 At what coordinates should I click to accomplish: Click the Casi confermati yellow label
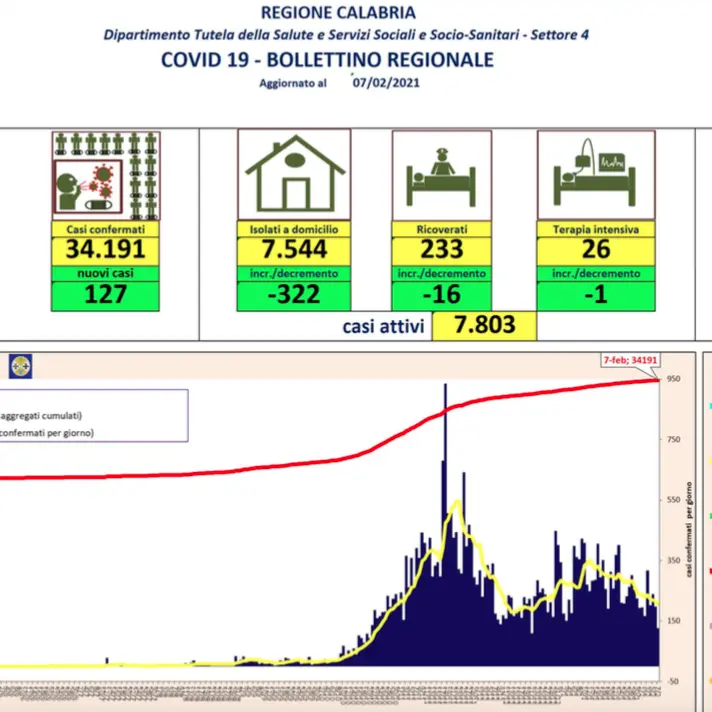[x=106, y=229]
